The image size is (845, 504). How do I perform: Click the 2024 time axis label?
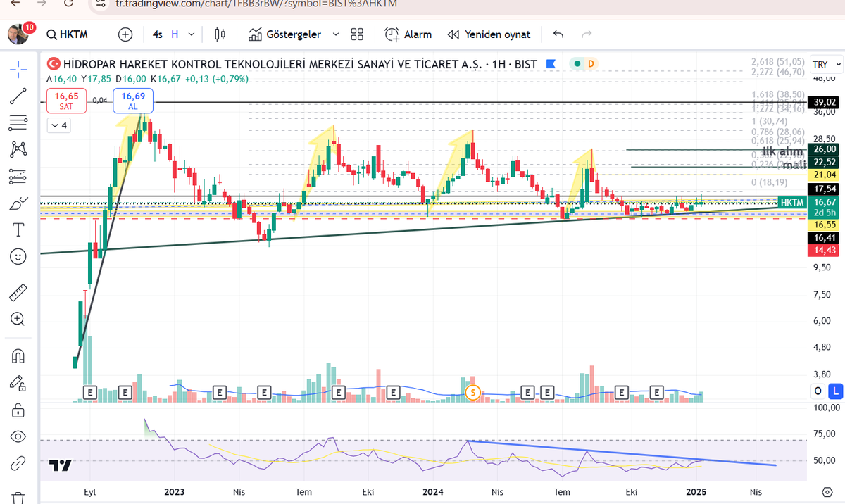(x=434, y=492)
